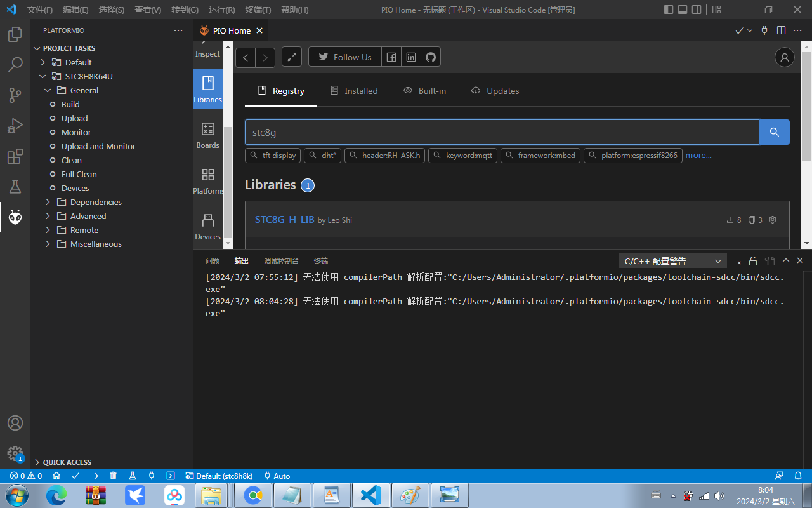Open the PlatformIO LinkedIn link icon

click(411, 57)
